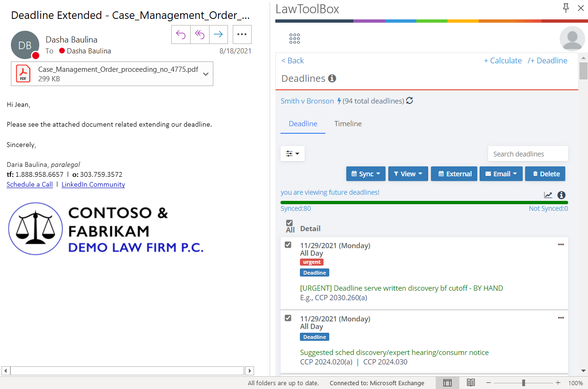Open the LawToolBox waffle grid menu
Viewport: 588px width, 389px height.
[294, 39]
